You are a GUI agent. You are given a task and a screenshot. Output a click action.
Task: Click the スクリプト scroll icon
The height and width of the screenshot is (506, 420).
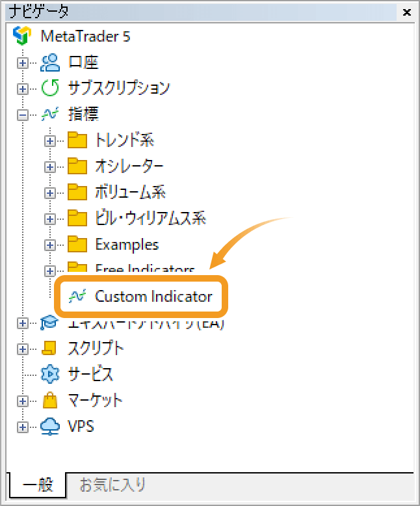(49, 349)
